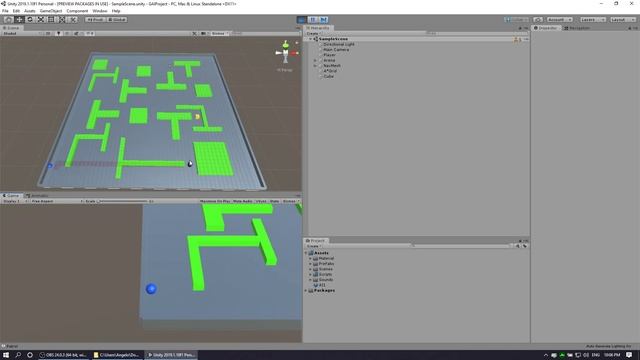Open the Project Create dropdown
The width and height of the screenshot is (640, 360).
tap(313, 246)
